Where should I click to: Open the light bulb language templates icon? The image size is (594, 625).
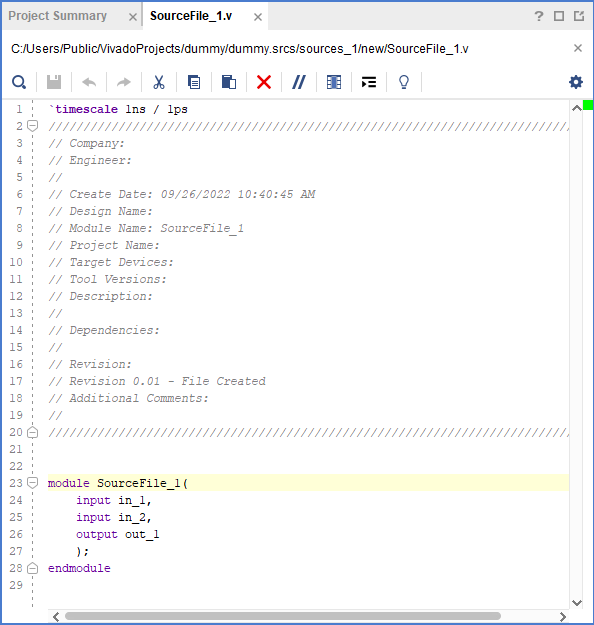click(x=404, y=83)
